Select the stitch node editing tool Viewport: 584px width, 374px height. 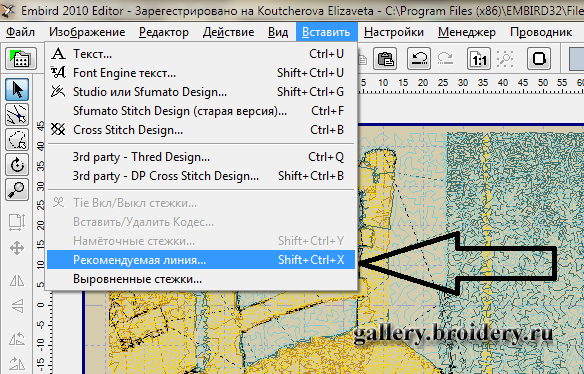(x=17, y=114)
